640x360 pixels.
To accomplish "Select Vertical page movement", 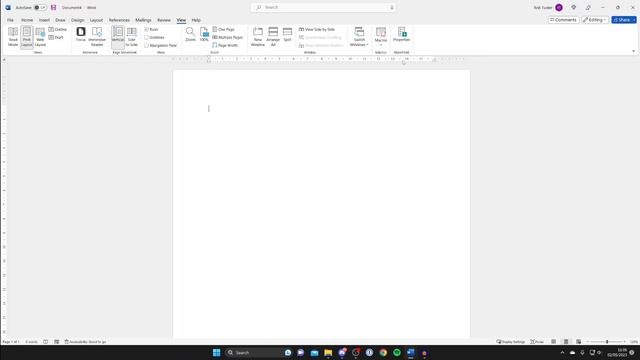I will [118, 37].
